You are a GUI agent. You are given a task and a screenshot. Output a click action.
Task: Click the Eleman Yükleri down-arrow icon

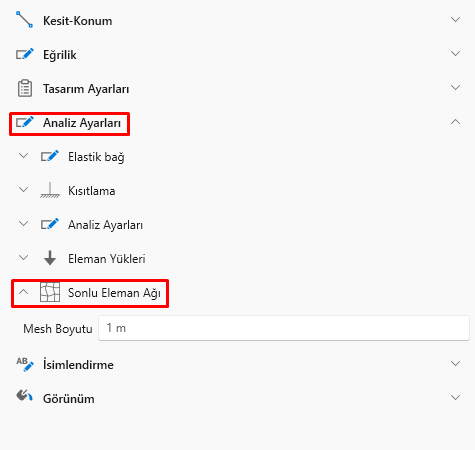click(50, 258)
